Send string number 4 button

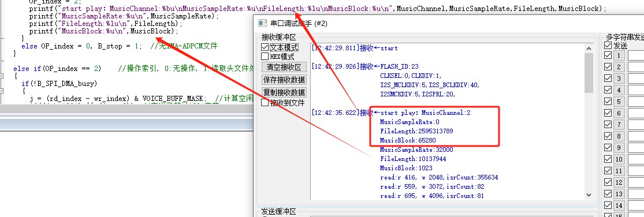pos(619,90)
